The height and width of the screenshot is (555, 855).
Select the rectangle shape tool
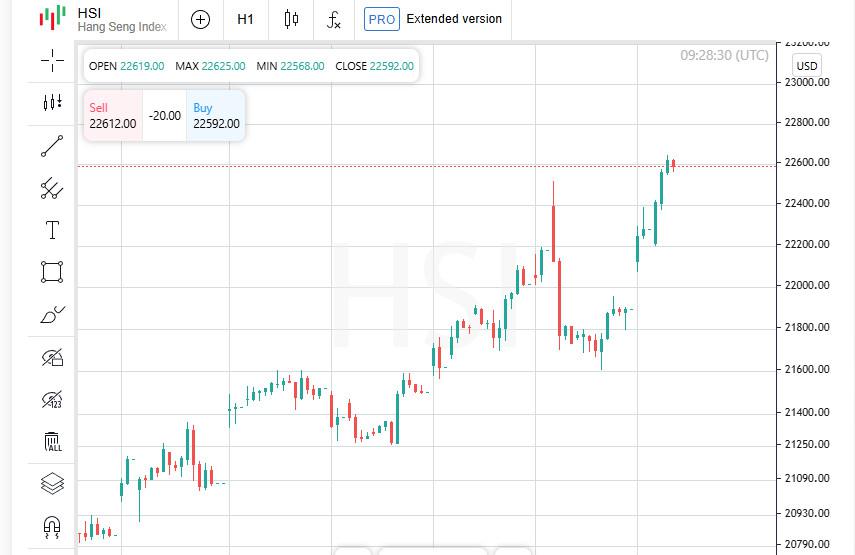point(52,272)
